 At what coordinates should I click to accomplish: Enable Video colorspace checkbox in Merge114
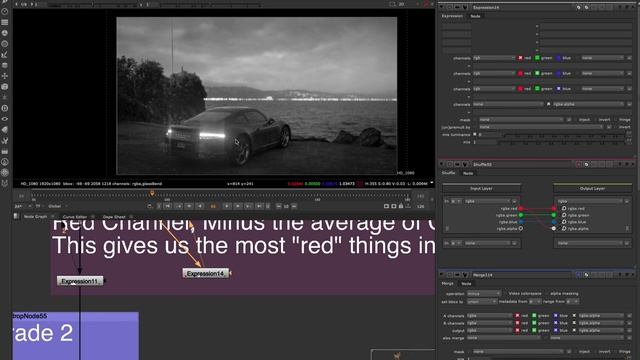pos(505,293)
